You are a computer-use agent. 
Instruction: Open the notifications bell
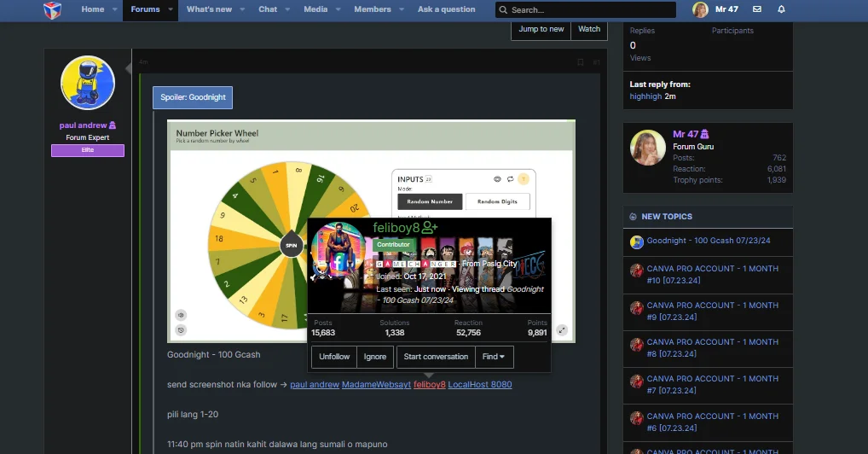(x=781, y=9)
